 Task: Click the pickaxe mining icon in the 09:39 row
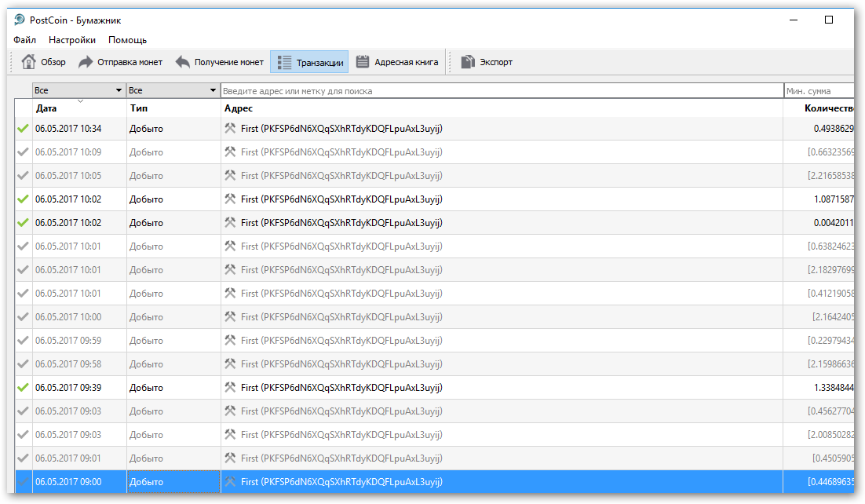pos(230,388)
